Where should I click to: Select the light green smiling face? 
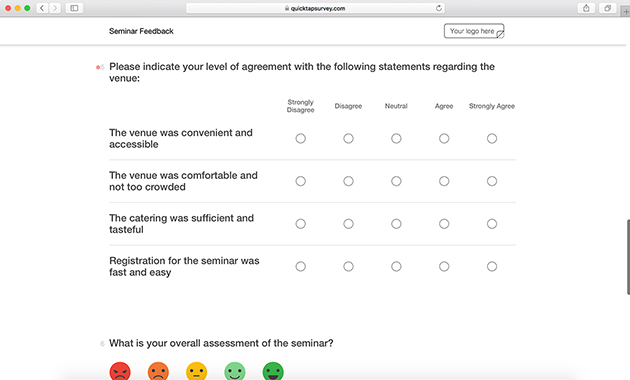click(235, 372)
